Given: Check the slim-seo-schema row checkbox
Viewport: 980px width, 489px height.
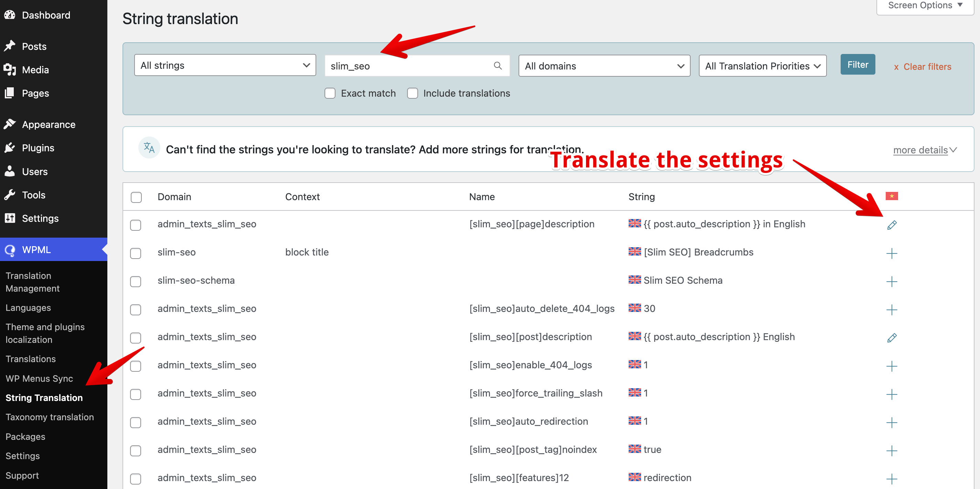Looking at the screenshot, I should pos(136,281).
